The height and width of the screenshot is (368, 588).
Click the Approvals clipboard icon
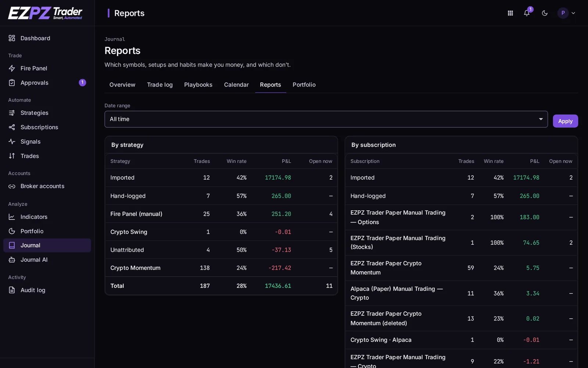pos(12,83)
